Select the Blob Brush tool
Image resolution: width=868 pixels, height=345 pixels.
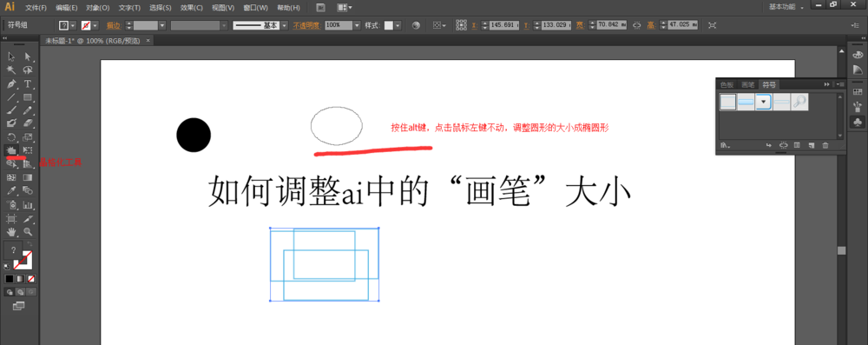click(11, 123)
